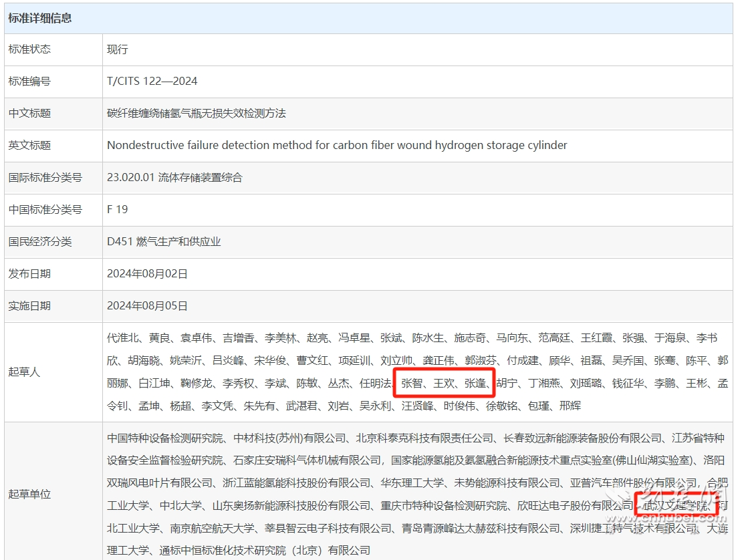Select the publish date 2024年08月02日
The image size is (742, 560).
tap(147, 274)
